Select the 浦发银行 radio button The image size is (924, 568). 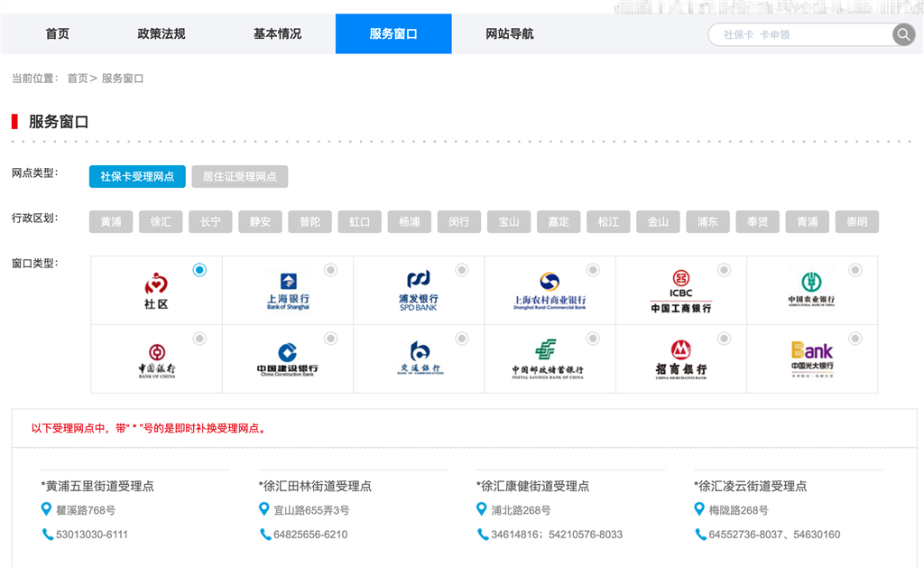pyautogui.click(x=462, y=270)
